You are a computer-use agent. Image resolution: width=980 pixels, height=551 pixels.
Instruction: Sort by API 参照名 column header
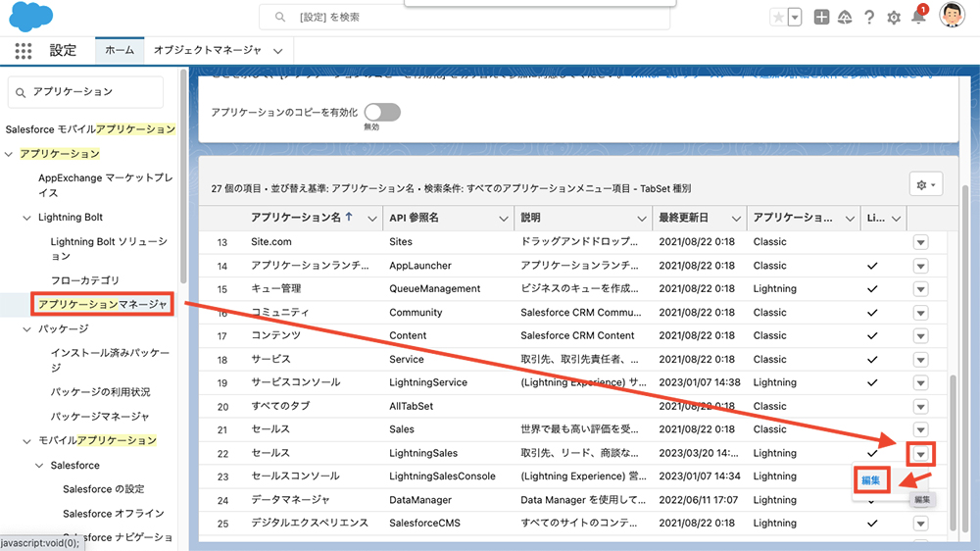tap(414, 218)
